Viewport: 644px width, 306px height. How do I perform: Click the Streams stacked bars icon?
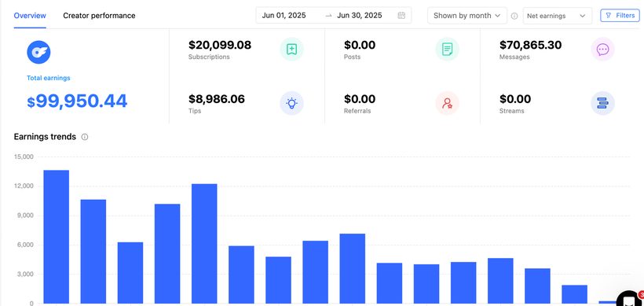point(602,103)
